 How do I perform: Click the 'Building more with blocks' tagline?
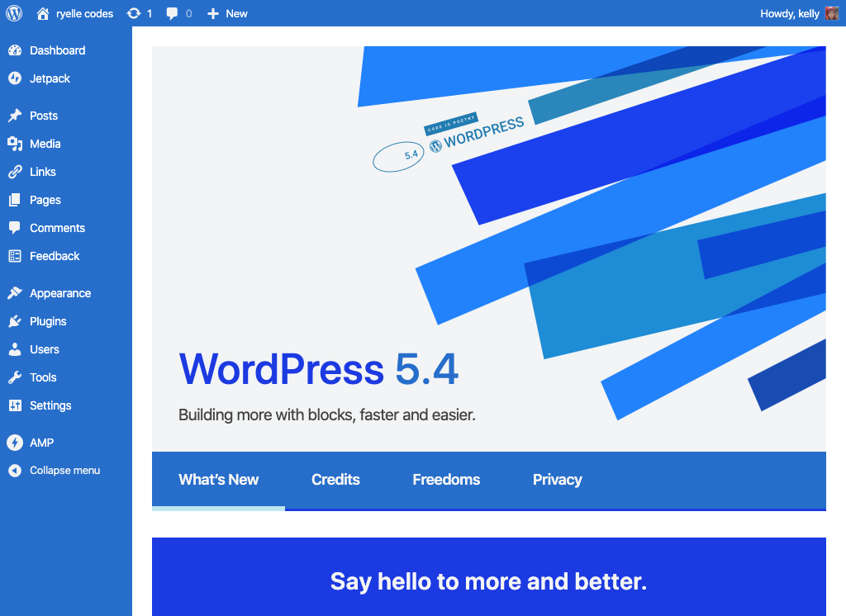pos(327,415)
